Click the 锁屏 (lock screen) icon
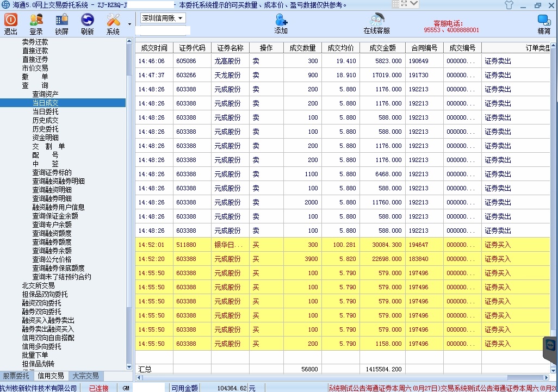 coord(61,23)
